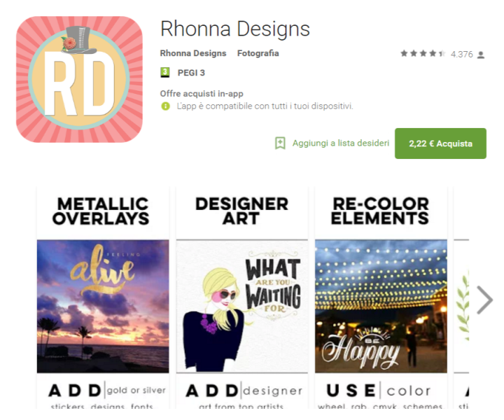The image size is (504, 420).
Task: Open the partially visible fourth screenshot
Action: 461,298
